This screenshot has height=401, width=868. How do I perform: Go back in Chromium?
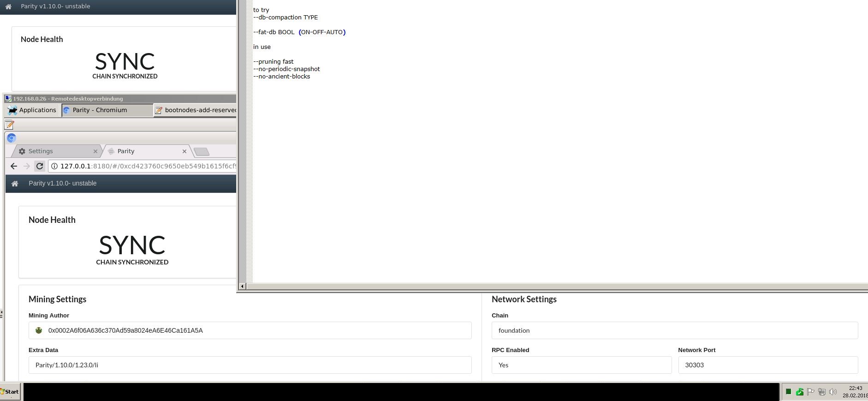tap(13, 166)
